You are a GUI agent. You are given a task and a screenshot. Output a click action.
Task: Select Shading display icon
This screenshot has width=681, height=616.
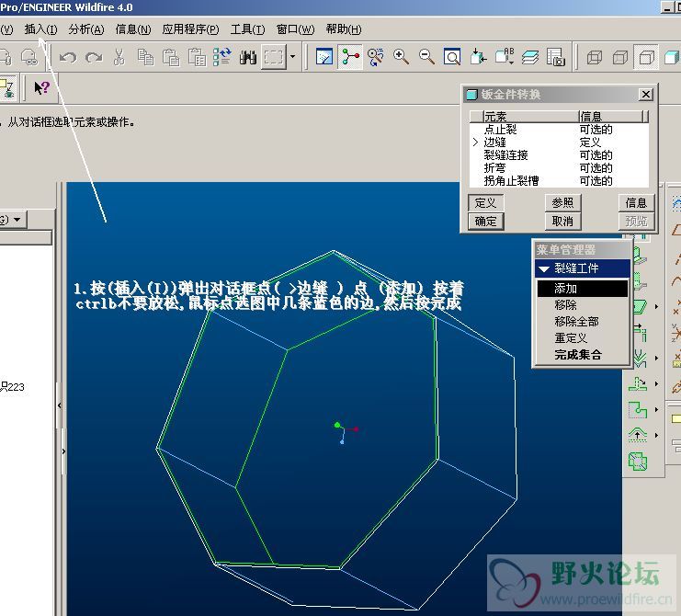point(672,57)
